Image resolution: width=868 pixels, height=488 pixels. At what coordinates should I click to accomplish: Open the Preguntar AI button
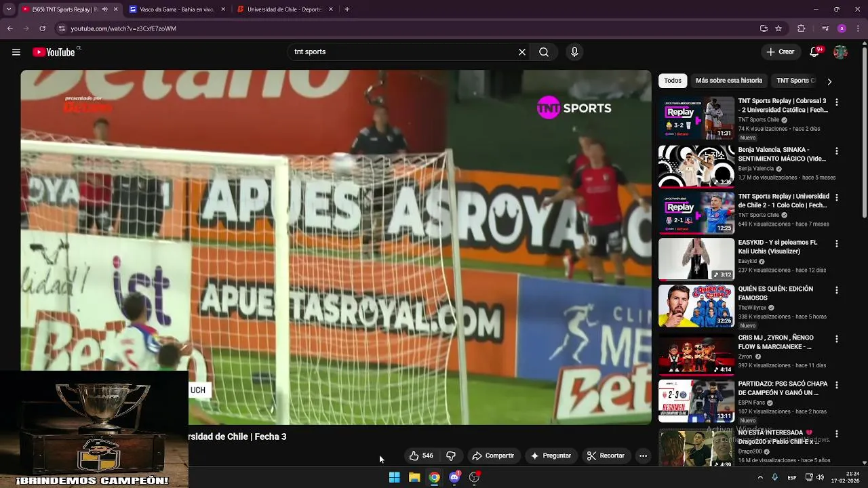[x=551, y=456]
